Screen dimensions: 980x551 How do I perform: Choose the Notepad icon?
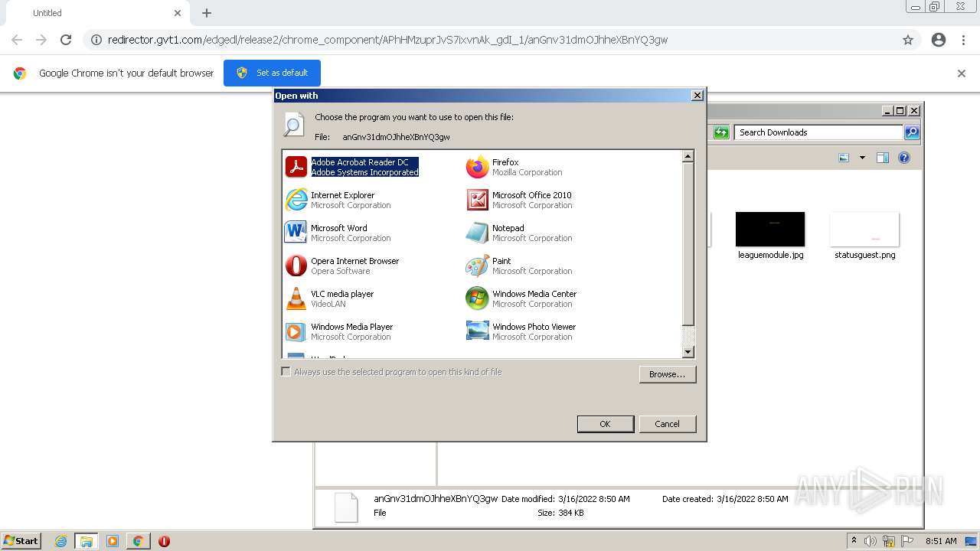coord(477,233)
